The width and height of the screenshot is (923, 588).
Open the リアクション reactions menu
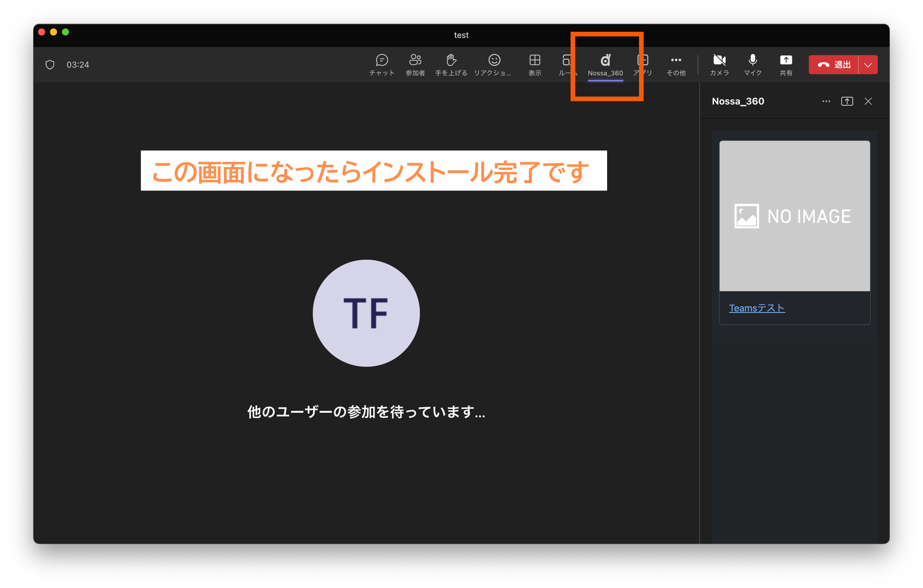pos(494,64)
